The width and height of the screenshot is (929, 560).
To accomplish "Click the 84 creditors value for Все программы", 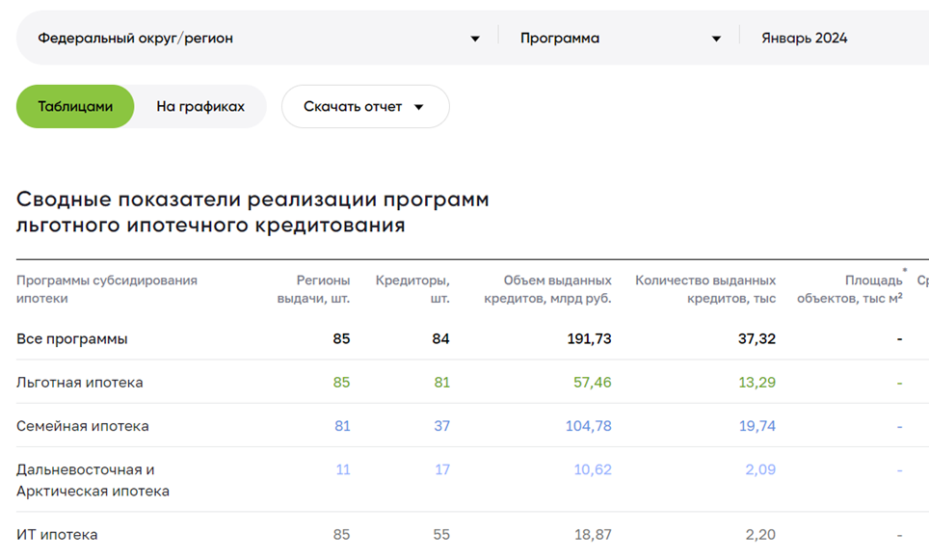I will 440,339.
